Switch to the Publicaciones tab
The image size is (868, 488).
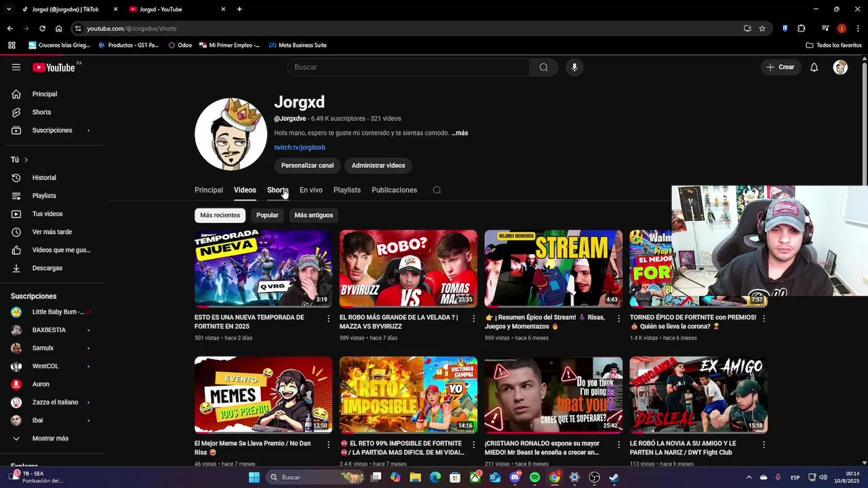[394, 190]
